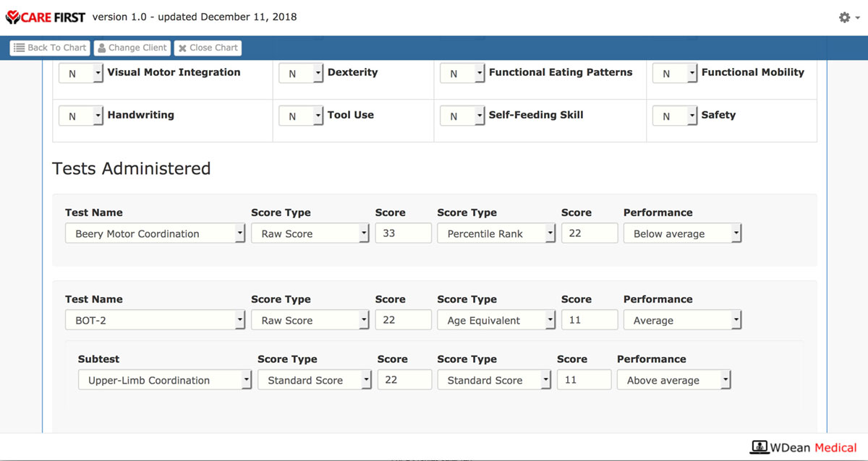
Task: Click the version 1.0 update text
Action: point(195,17)
